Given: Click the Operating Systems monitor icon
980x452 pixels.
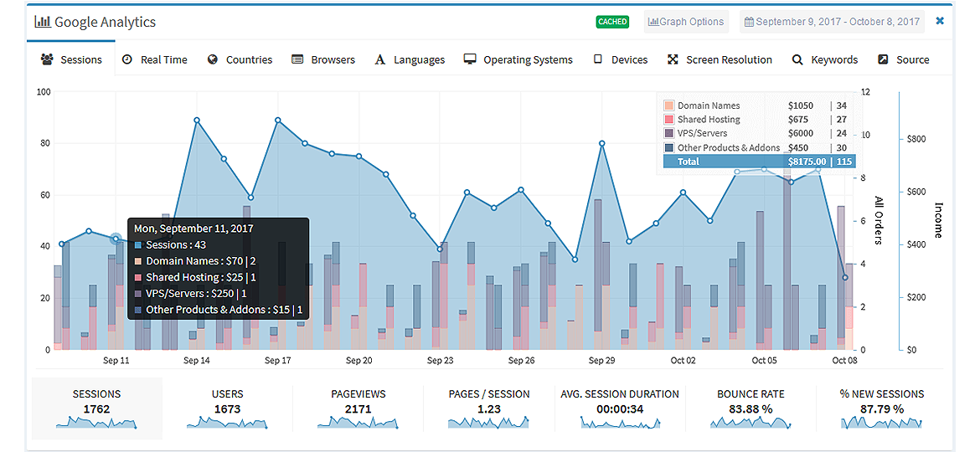Looking at the screenshot, I should point(470,59).
